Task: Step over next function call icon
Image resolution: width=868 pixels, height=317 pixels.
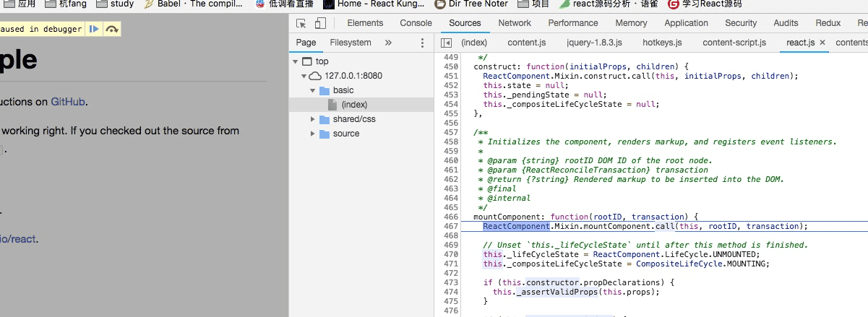Action: click(111, 30)
